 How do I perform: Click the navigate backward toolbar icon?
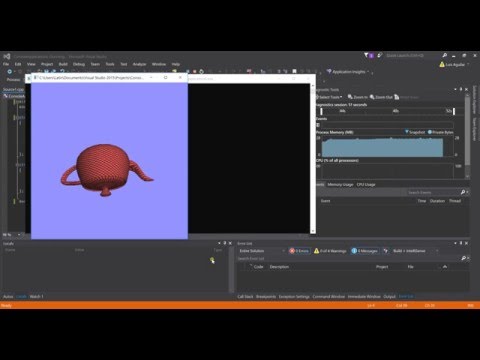[9, 72]
